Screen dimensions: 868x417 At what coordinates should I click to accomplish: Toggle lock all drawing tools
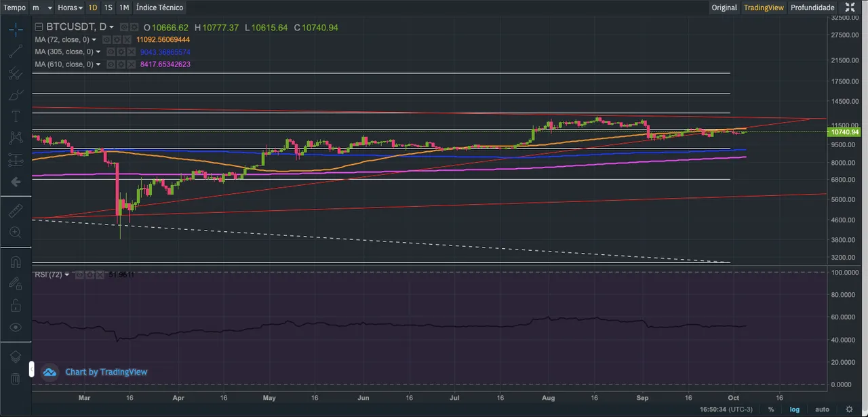(x=16, y=305)
